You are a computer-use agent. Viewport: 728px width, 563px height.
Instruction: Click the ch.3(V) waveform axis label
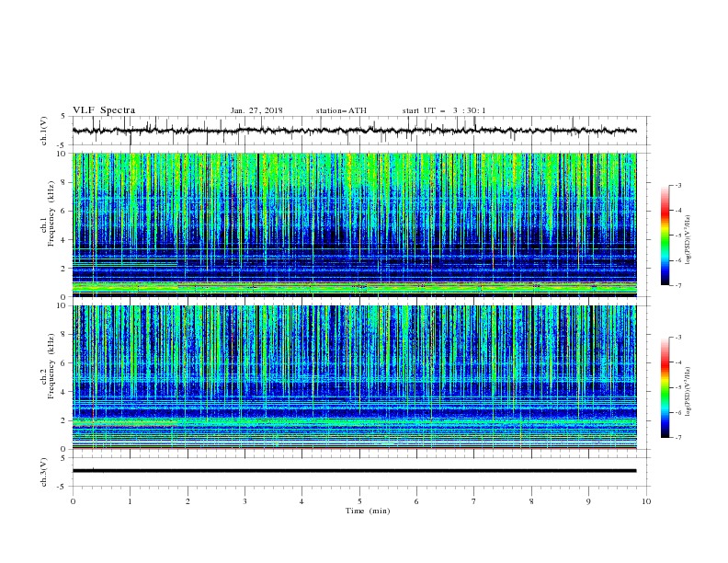pyautogui.click(x=44, y=472)
